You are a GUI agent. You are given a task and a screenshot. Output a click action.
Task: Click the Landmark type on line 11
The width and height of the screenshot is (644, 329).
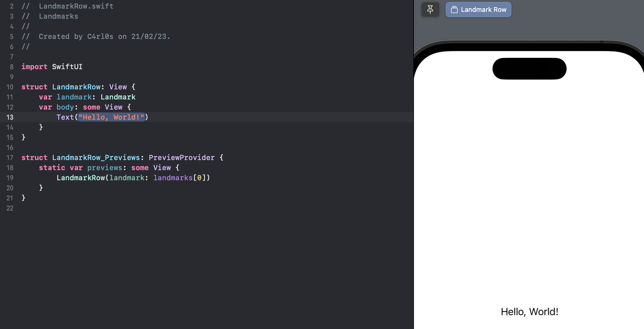118,97
